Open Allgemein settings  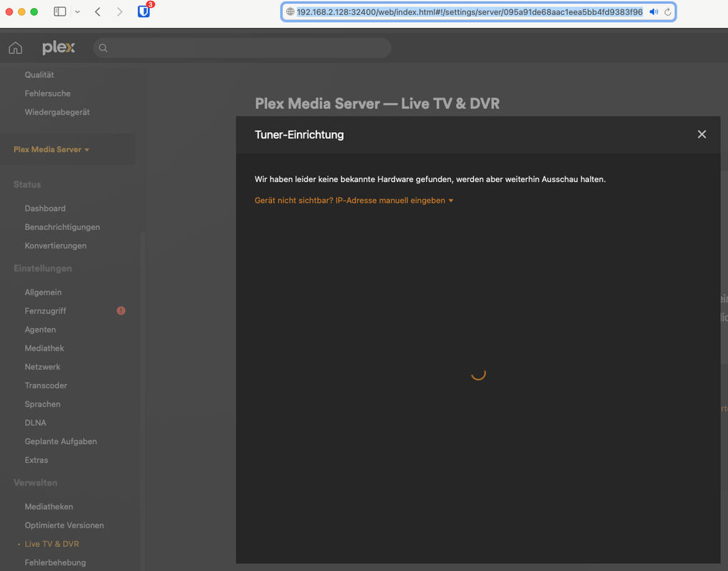43,292
